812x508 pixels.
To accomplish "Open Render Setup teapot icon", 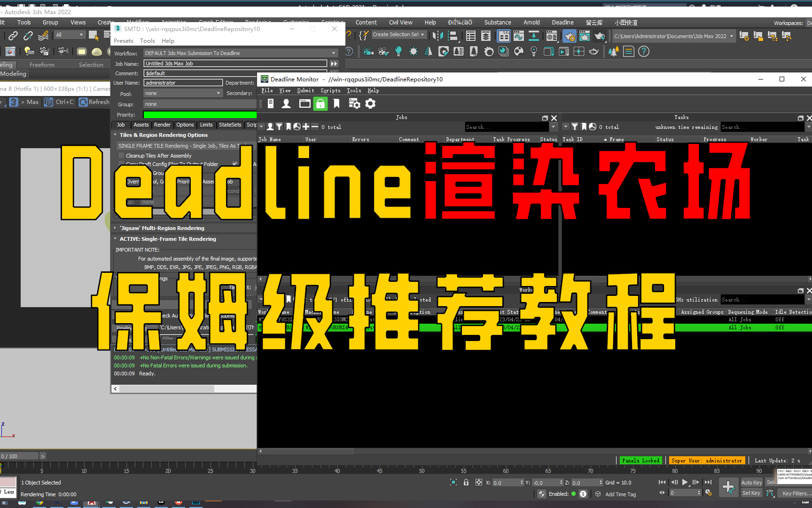I will click(x=570, y=36).
